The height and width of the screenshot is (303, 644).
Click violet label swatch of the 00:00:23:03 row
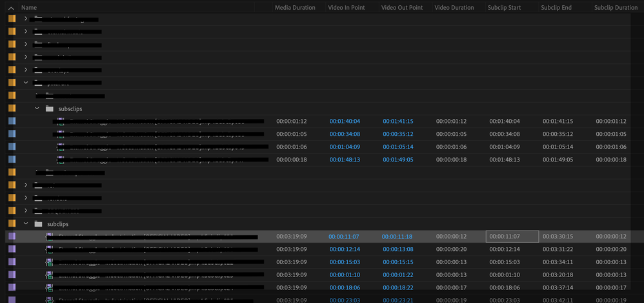(x=12, y=300)
